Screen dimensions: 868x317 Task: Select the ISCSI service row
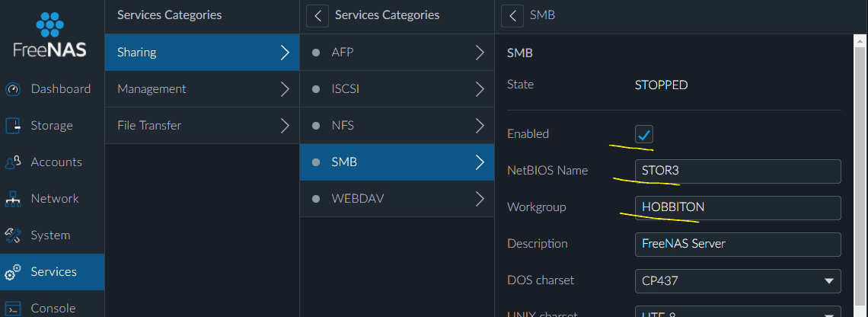(397, 89)
